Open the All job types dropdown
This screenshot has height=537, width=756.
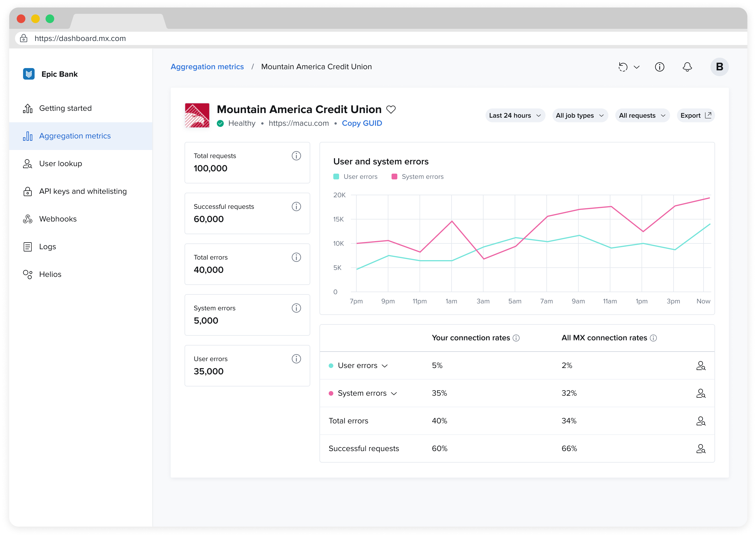tap(580, 115)
